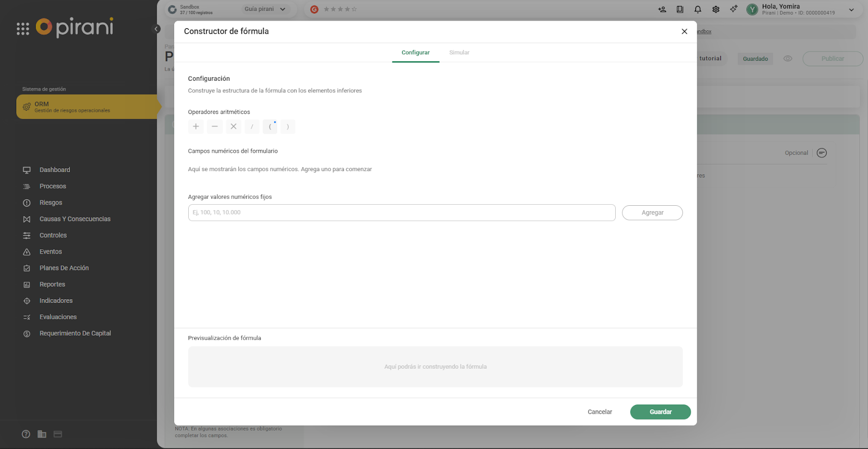Click the add user icon
Image resolution: width=868 pixels, height=449 pixels.
click(x=662, y=9)
